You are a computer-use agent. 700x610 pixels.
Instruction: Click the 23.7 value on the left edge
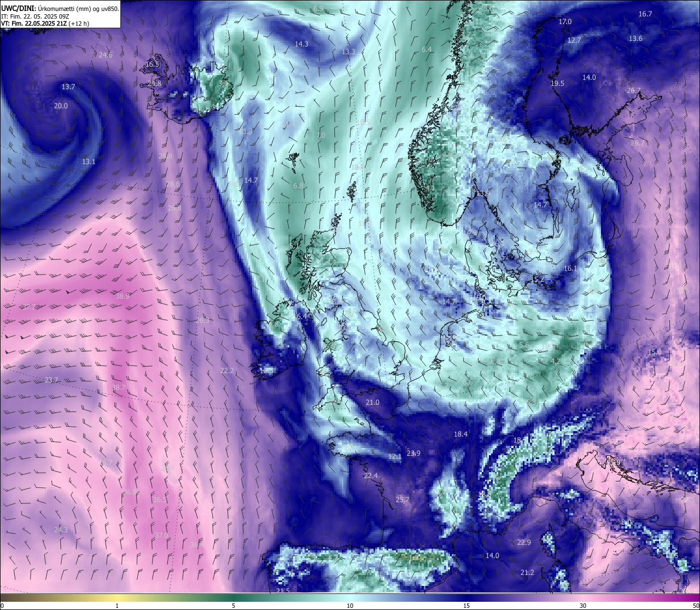pos(51,380)
